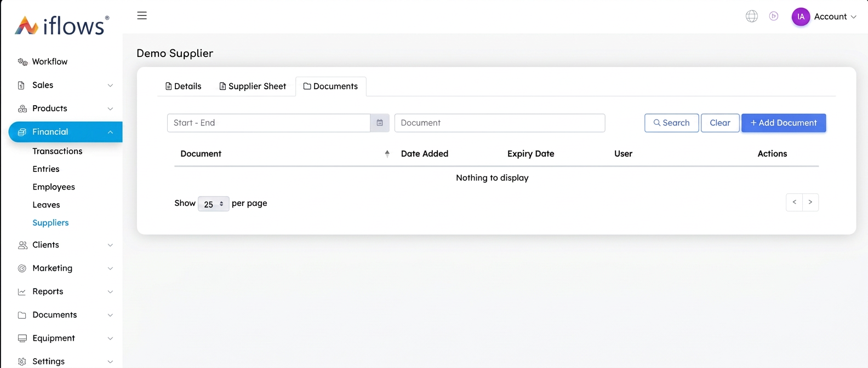Click the iflows logo

pos(62,25)
